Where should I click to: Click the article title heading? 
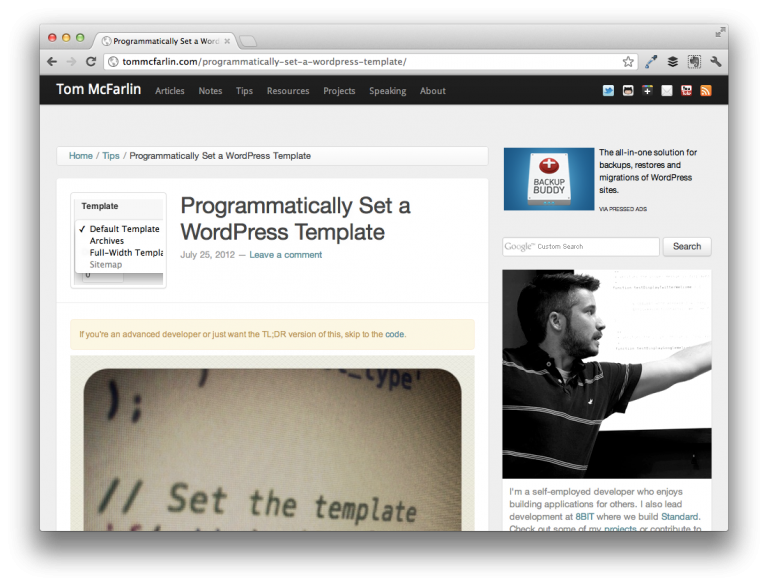(x=295, y=219)
